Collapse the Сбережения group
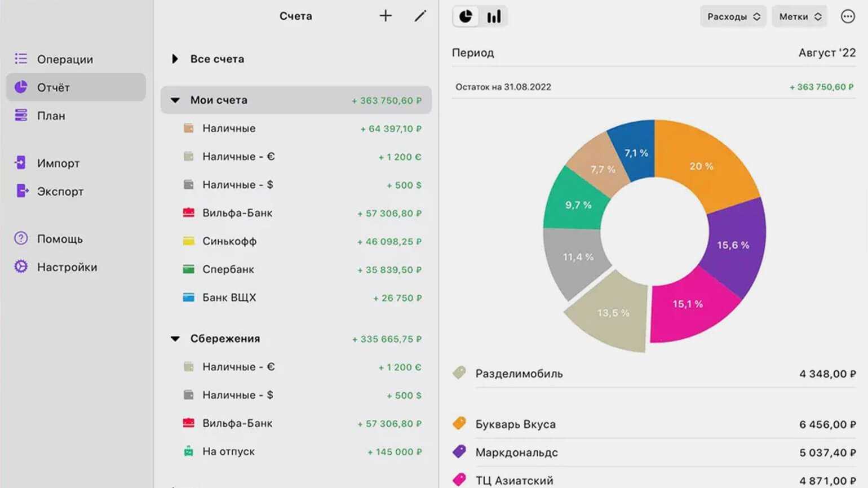This screenshot has width=868, height=488. click(175, 339)
